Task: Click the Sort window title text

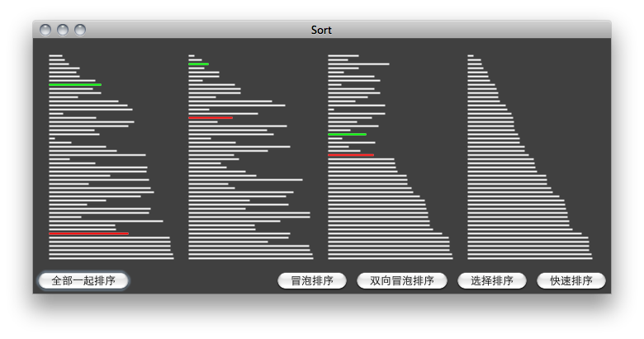Action: click(x=321, y=30)
